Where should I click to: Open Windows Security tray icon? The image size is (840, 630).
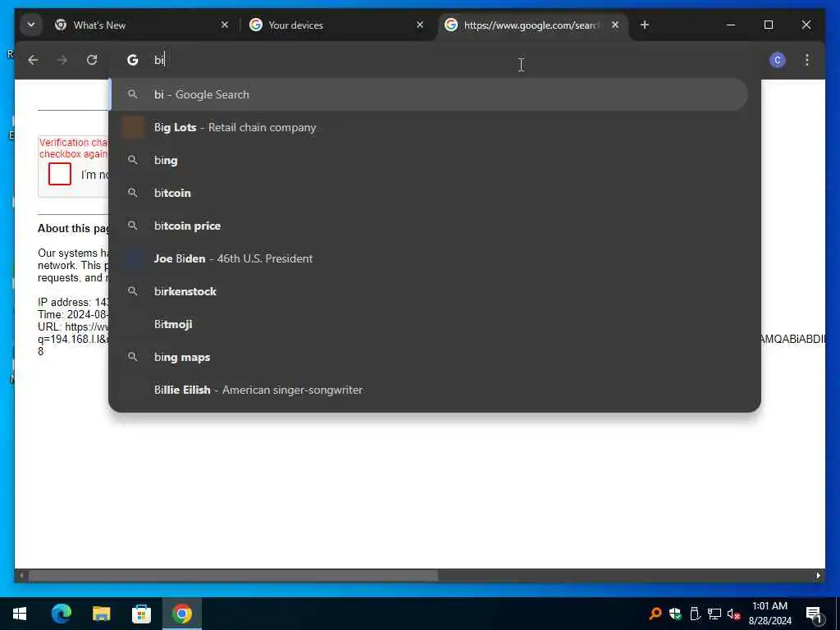[x=675, y=614]
